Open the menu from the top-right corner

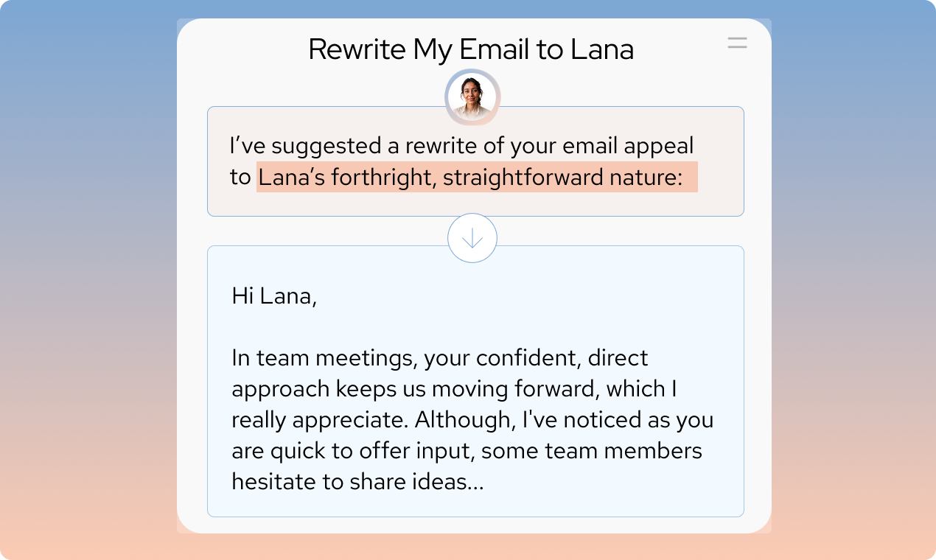tap(736, 42)
